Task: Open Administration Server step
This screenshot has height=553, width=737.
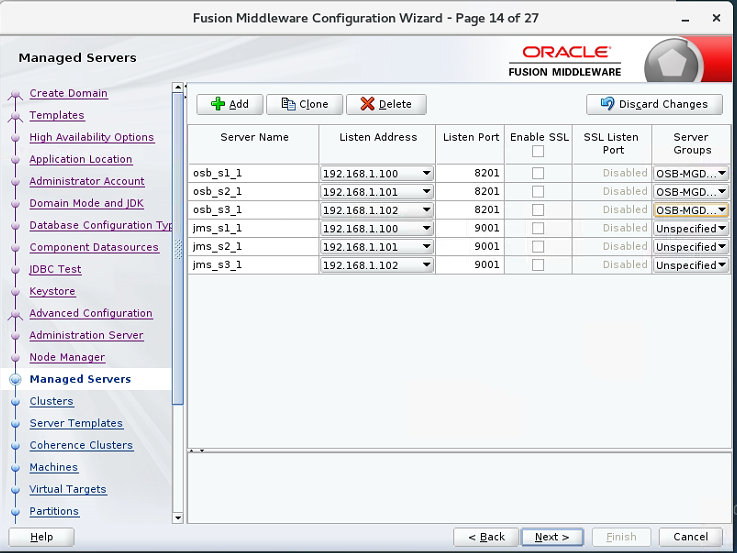Action: 86,335
